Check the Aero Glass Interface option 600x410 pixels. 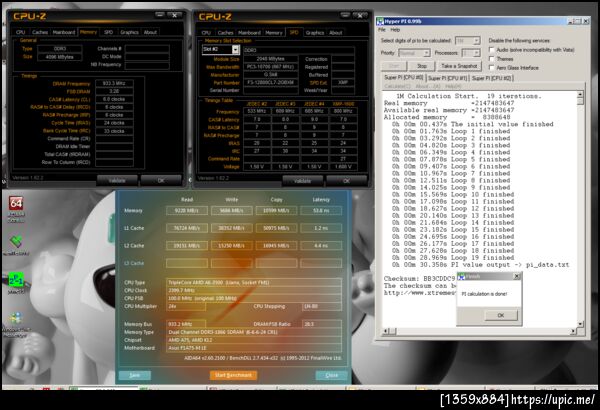click(x=492, y=67)
